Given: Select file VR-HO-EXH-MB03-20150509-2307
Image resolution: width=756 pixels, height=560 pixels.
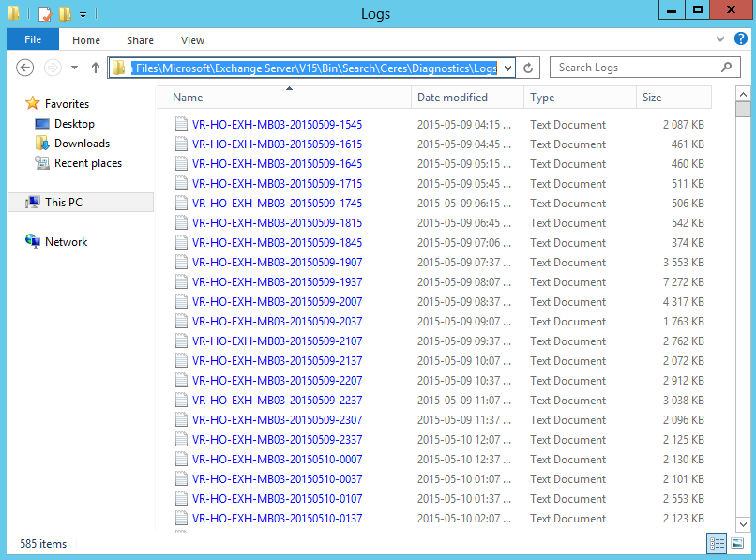Looking at the screenshot, I should click(x=278, y=420).
